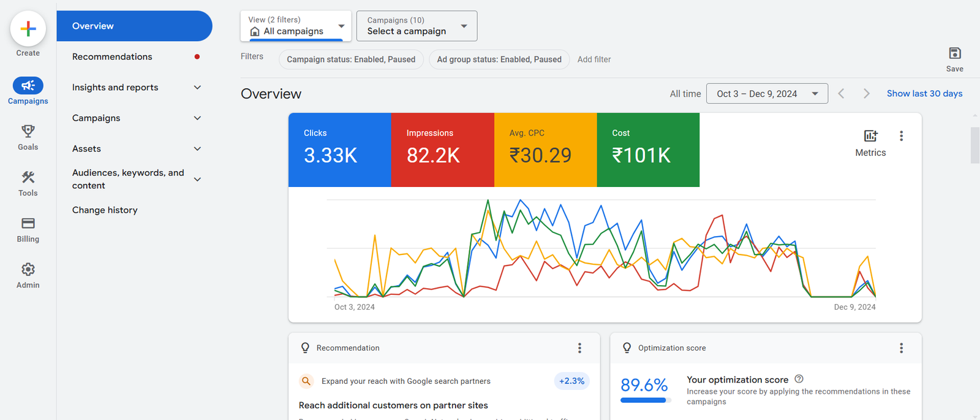Screen dimensions: 980x420
Task: Open the Select a campaign dropdown
Action: click(x=417, y=26)
